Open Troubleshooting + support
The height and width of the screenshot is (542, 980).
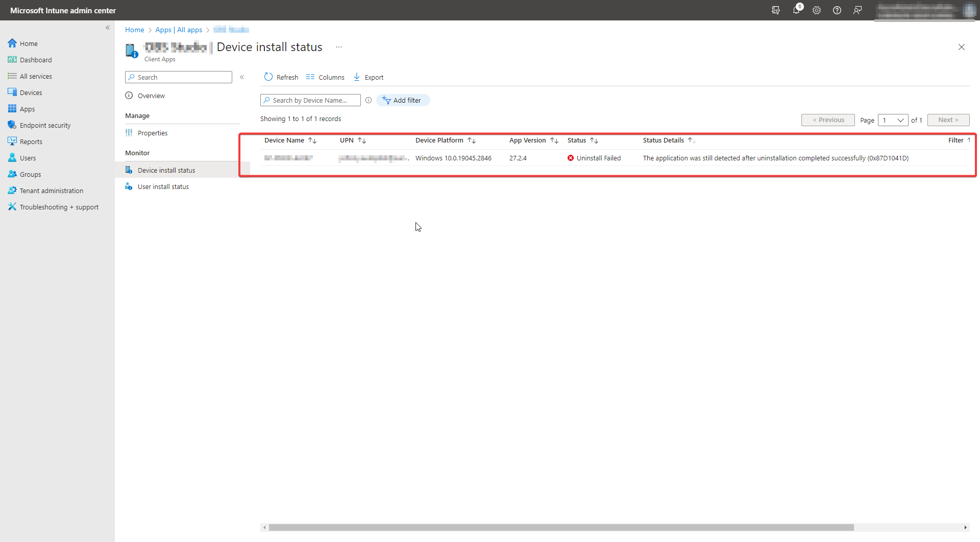coord(59,206)
